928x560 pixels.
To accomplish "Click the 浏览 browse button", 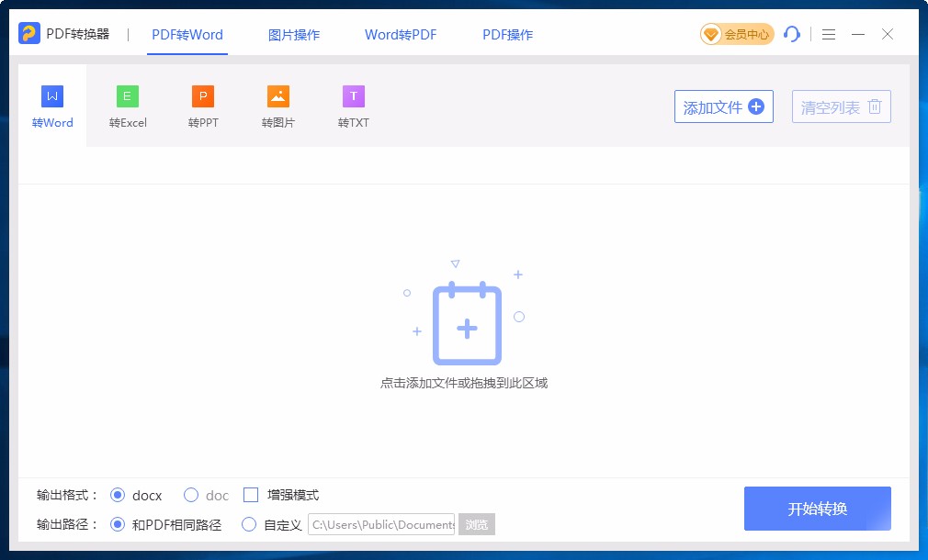I will click(476, 524).
